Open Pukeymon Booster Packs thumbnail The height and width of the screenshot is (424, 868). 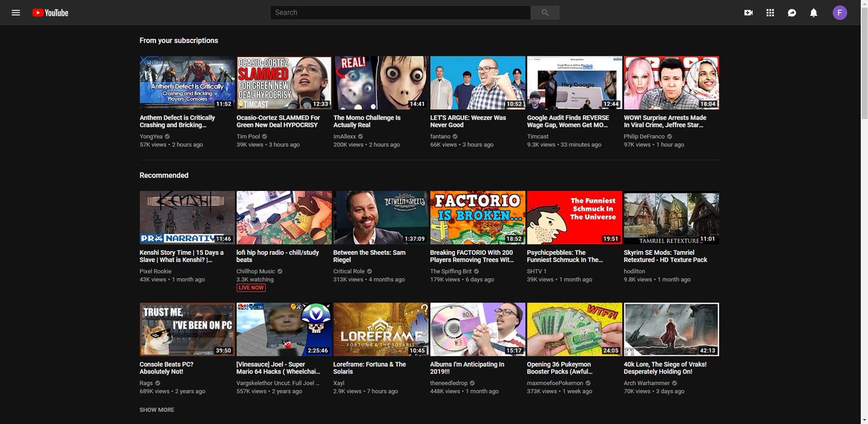(x=574, y=329)
